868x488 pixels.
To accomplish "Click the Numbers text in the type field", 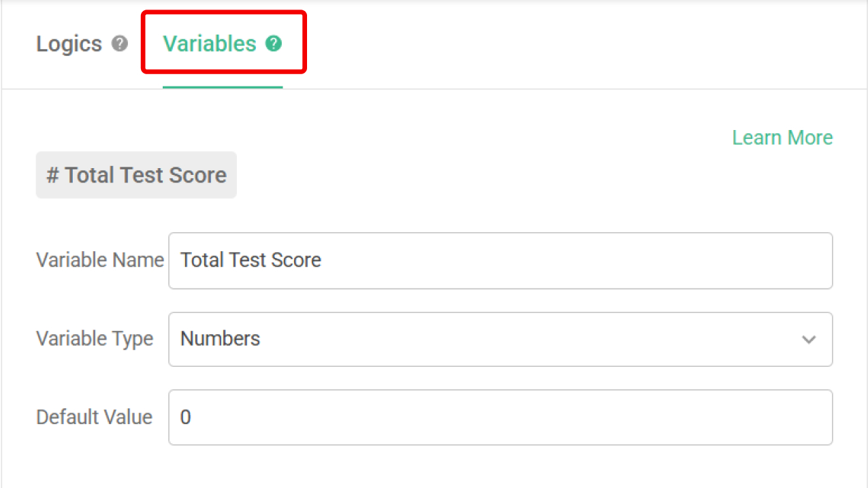I will click(x=220, y=338).
